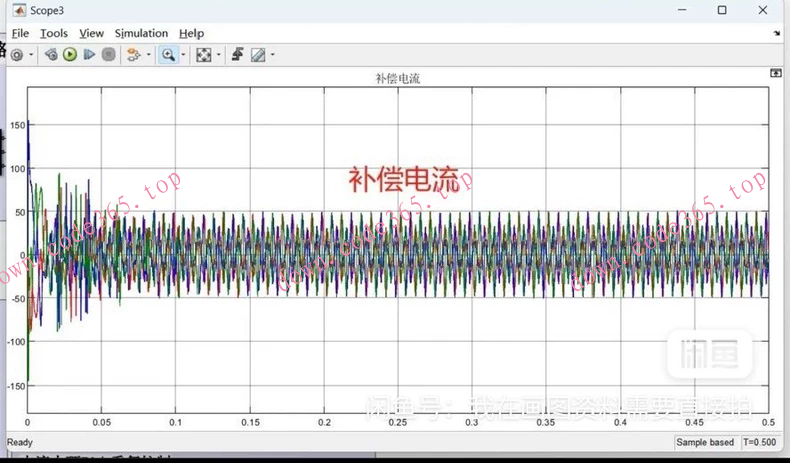Select the Cursor Measurements ruler icon
The image size is (790, 463).
[x=257, y=55]
